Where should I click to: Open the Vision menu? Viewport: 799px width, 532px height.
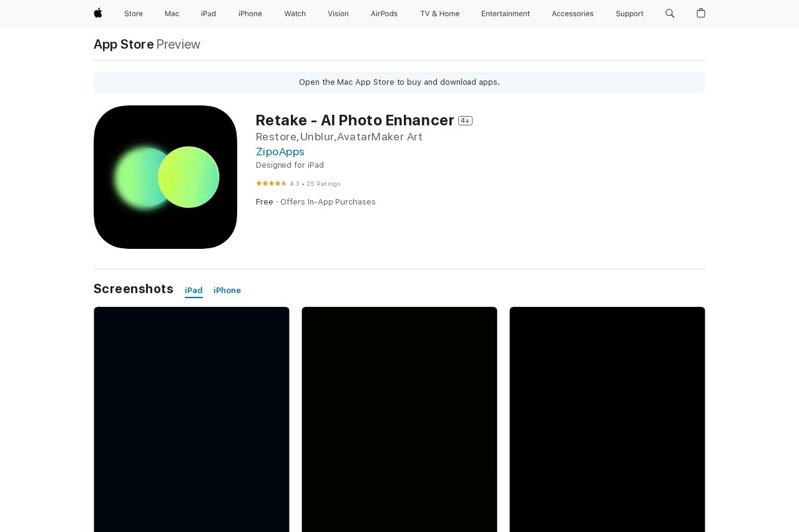click(x=338, y=14)
